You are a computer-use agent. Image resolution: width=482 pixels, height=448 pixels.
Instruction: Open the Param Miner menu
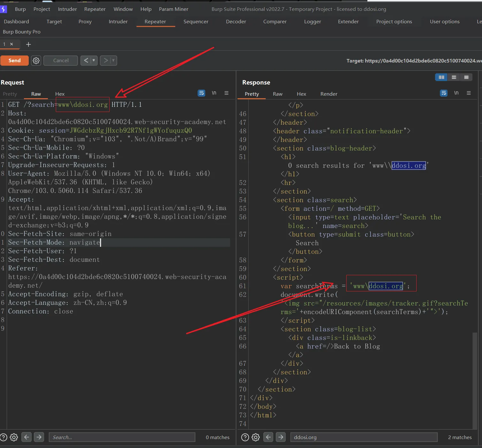(174, 9)
